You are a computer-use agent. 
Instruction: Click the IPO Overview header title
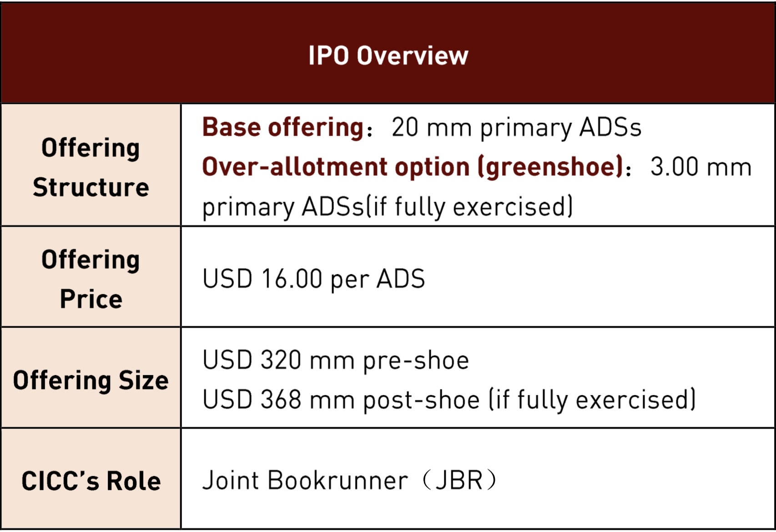click(x=388, y=55)
